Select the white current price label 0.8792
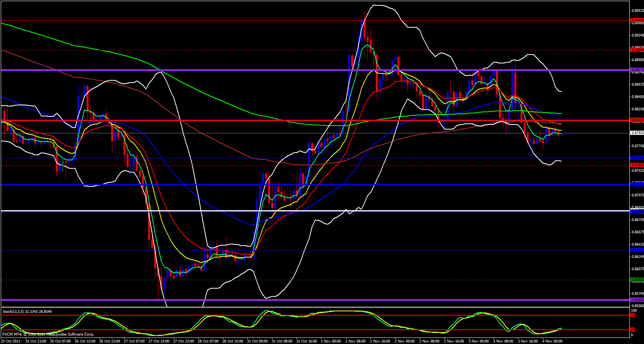The image size is (644, 344). [637, 133]
